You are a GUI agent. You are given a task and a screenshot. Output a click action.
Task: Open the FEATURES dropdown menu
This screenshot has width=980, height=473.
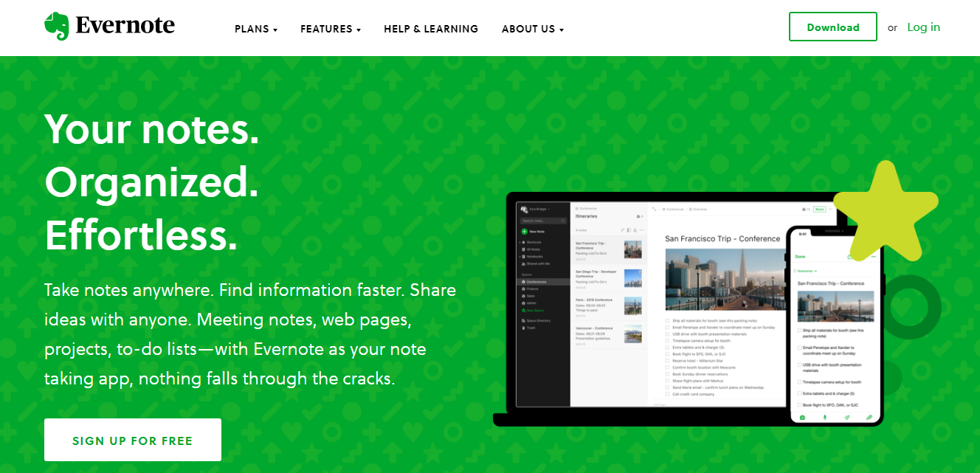pos(331,29)
